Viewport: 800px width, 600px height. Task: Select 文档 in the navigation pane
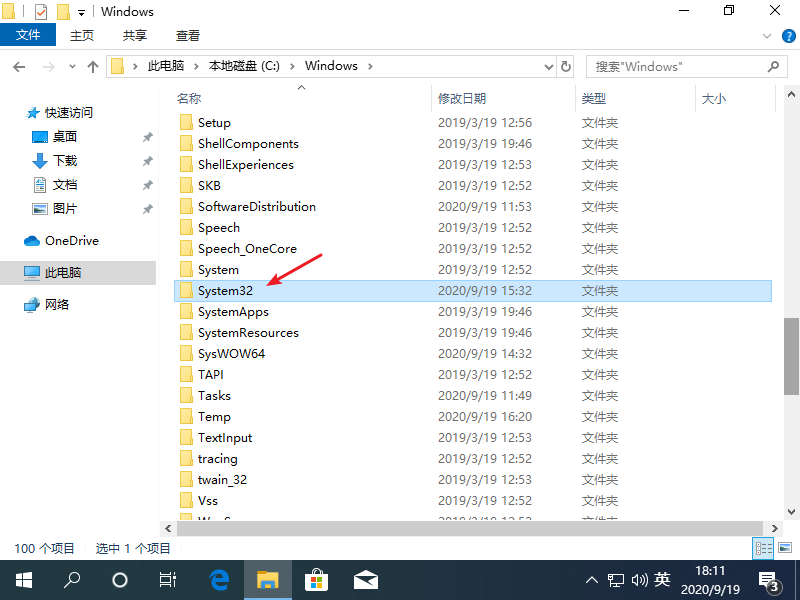tap(64, 185)
